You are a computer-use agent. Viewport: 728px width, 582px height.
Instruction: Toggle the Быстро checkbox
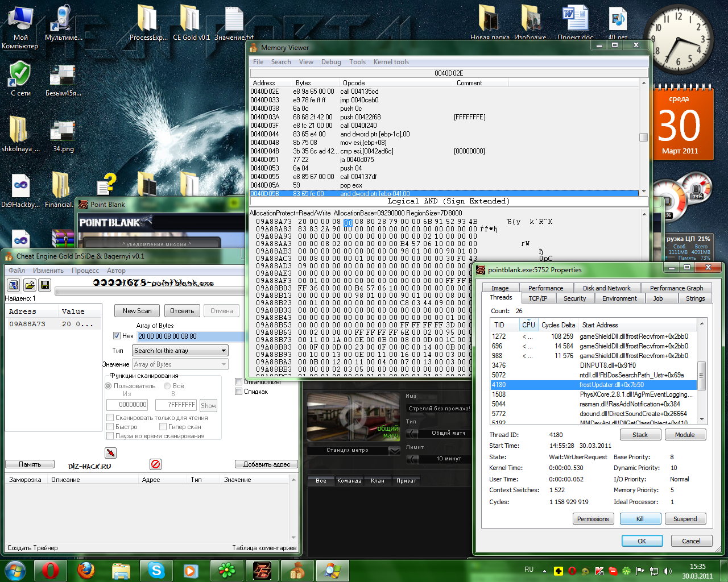(x=110, y=427)
